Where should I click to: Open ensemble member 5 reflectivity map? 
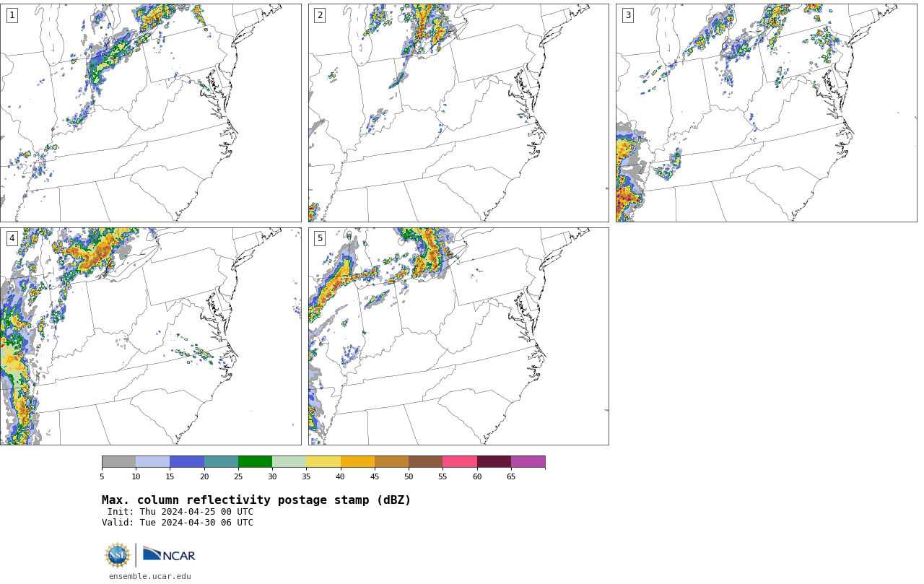(458, 336)
